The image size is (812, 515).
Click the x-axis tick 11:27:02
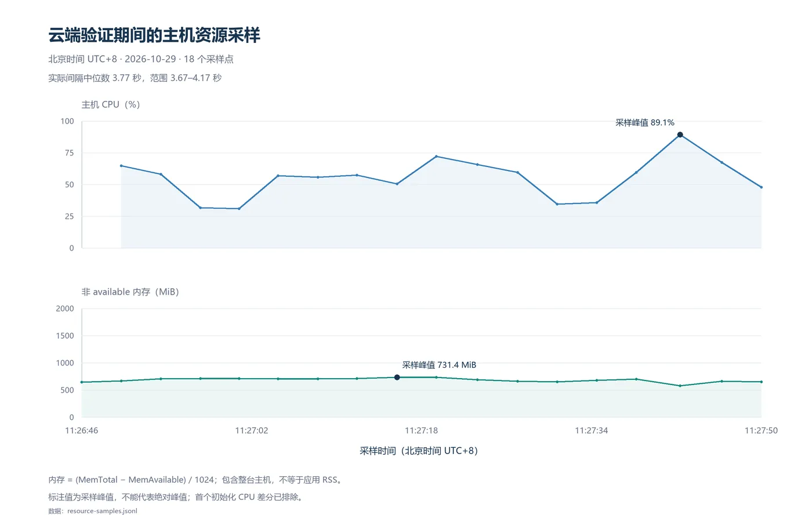click(252, 430)
